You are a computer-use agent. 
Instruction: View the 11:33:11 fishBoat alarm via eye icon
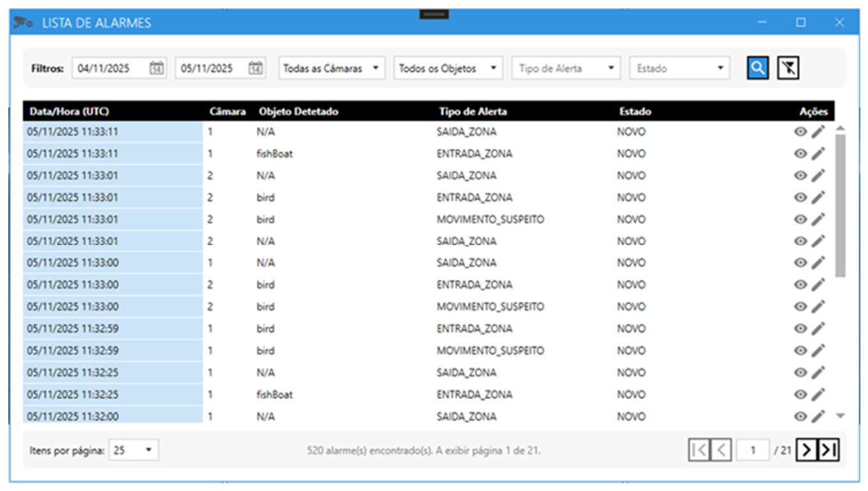(800, 153)
